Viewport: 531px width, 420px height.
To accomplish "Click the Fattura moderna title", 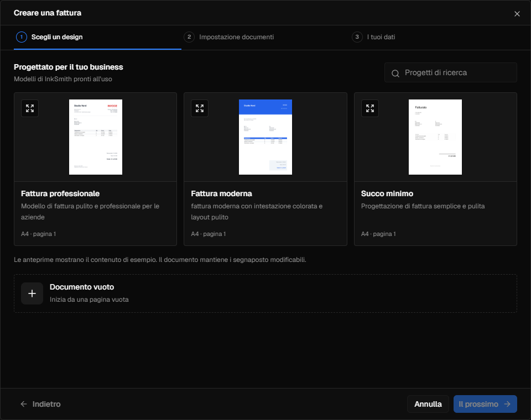I will pyautogui.click(x=221, y=193).
